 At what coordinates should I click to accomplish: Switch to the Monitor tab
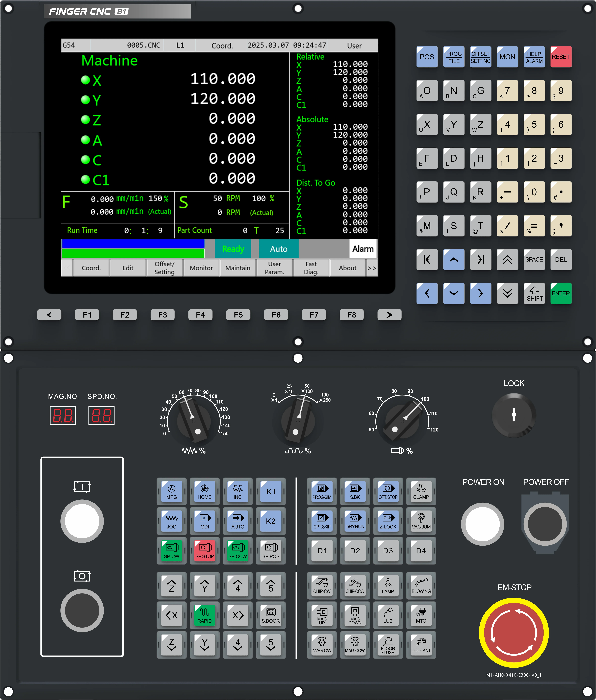(x=201, y=268)
